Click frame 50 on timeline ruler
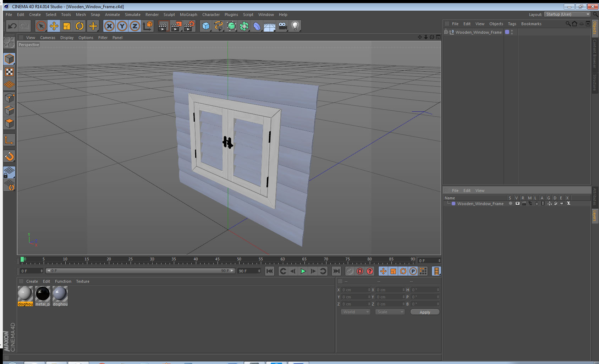Screen dimensions: 599x364 (x=239, y=260)
